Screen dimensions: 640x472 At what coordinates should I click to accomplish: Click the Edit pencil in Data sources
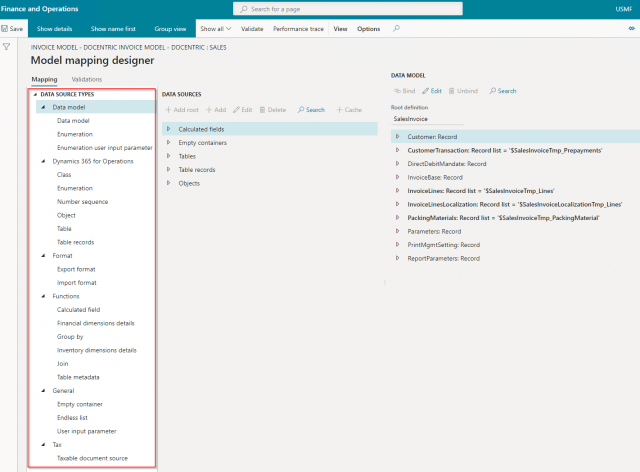pos(236,110)
